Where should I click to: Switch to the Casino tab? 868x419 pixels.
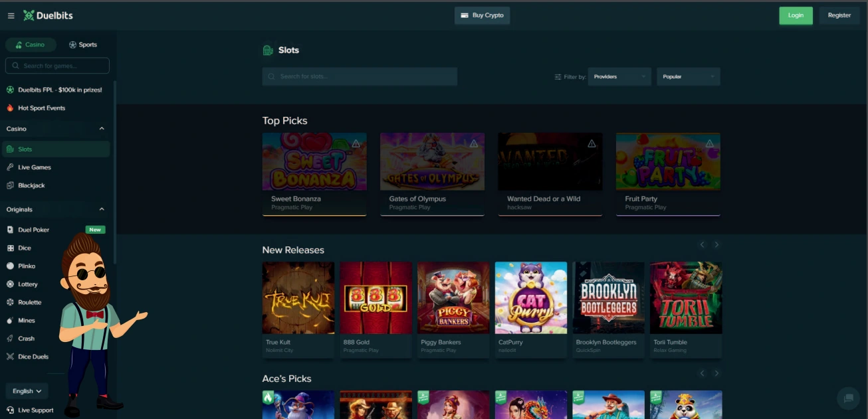point(29,44)
